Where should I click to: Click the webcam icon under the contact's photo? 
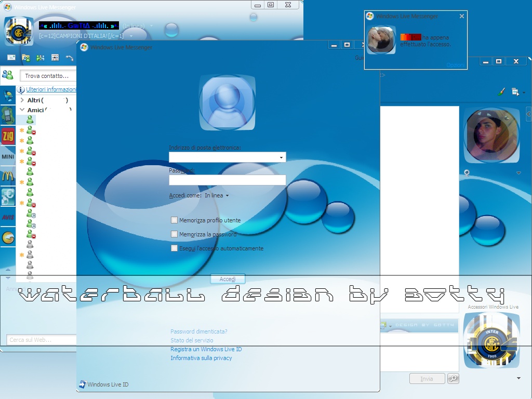point(467,172)
